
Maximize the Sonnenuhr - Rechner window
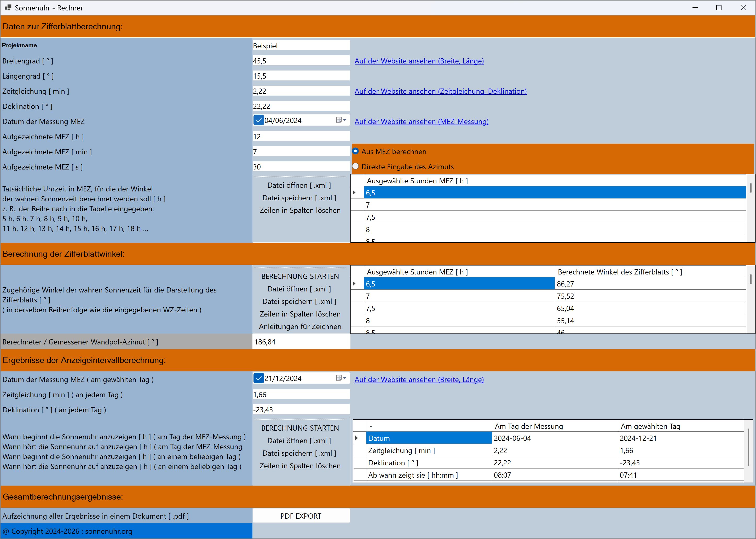click(719, 8)
